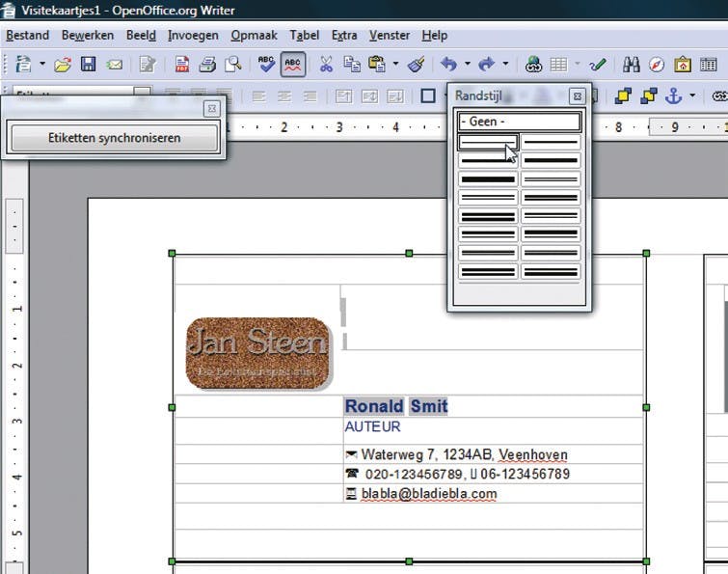Screen dimensions: 728x574
Task: Click the Jan Steen logo image
Action: point(257,352)
